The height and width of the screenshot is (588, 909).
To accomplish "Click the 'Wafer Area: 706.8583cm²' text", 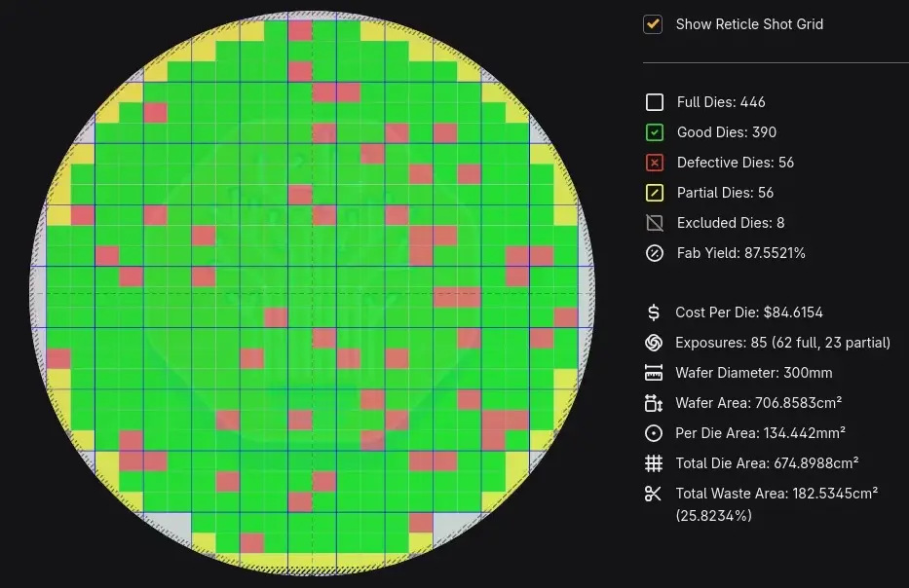I will (x=758, y=403).
